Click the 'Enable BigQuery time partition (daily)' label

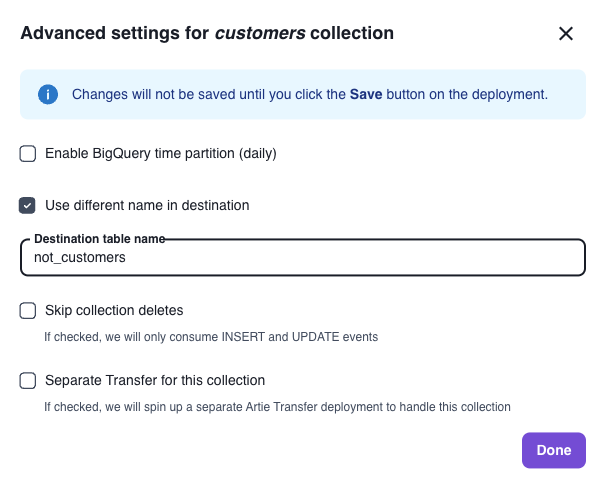(161, 153)
